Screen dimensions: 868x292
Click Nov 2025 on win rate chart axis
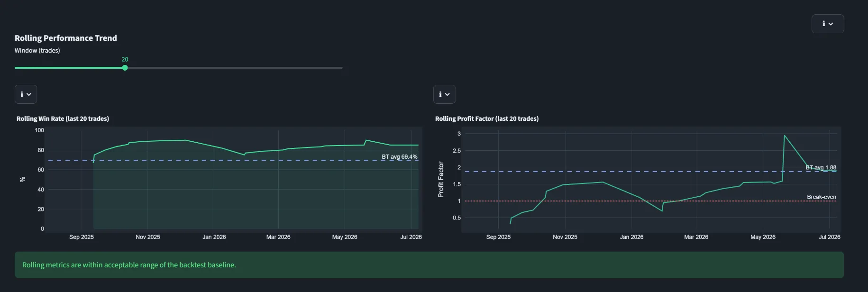[x=148, y=237]
